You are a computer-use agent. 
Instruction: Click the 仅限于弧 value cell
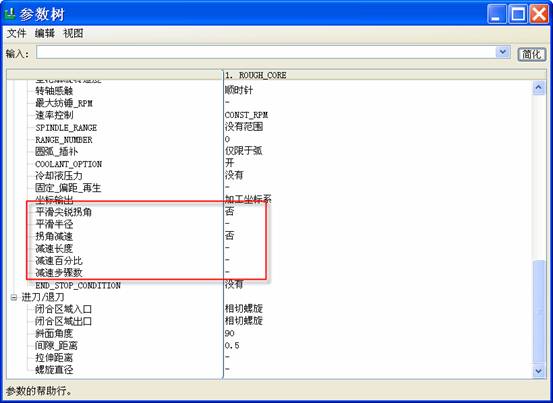pyautogui.click(x=244, y=151)
